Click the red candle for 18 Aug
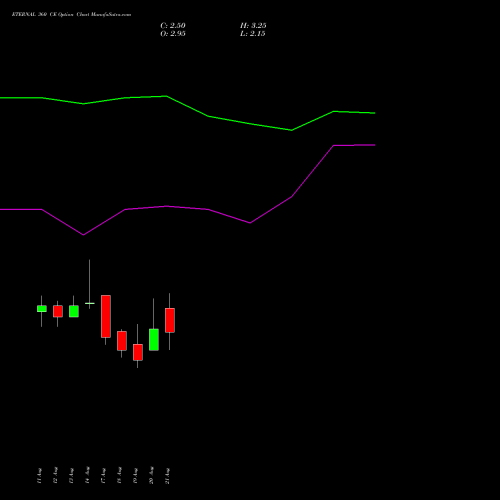500x500 pixels. click(x=122, y=341)
